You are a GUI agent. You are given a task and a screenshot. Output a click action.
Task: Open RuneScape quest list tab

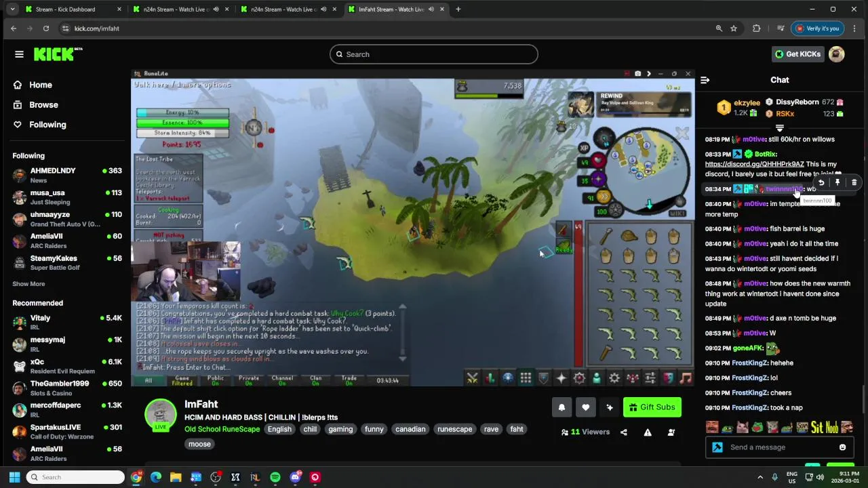coord(507,378)
